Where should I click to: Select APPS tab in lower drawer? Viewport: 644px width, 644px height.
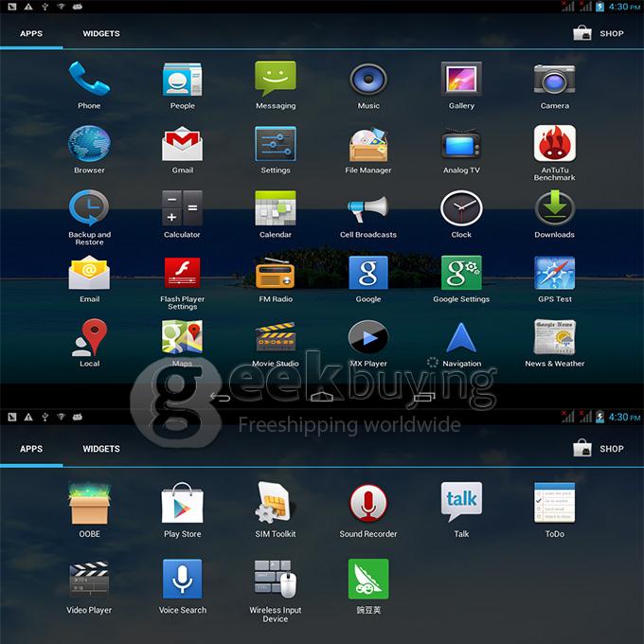pos(31,449)
